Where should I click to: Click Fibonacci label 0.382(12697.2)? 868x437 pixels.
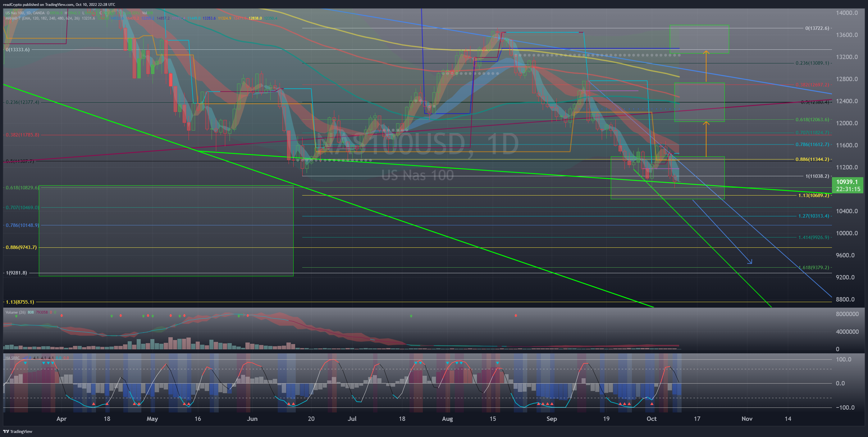(812, 85)
